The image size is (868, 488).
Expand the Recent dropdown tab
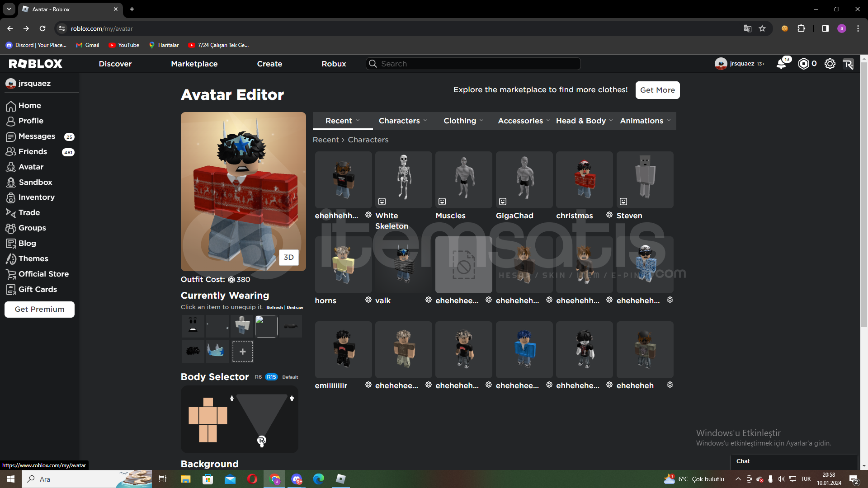(343, 121)
